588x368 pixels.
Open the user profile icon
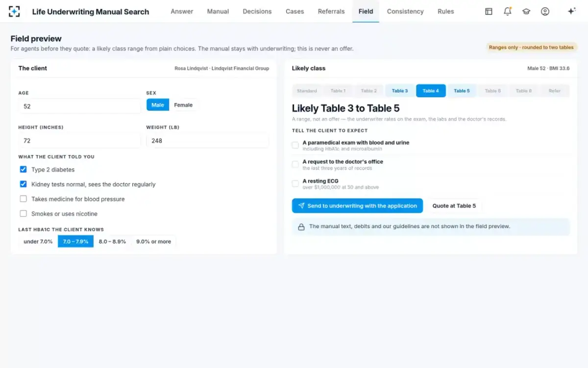545,11
